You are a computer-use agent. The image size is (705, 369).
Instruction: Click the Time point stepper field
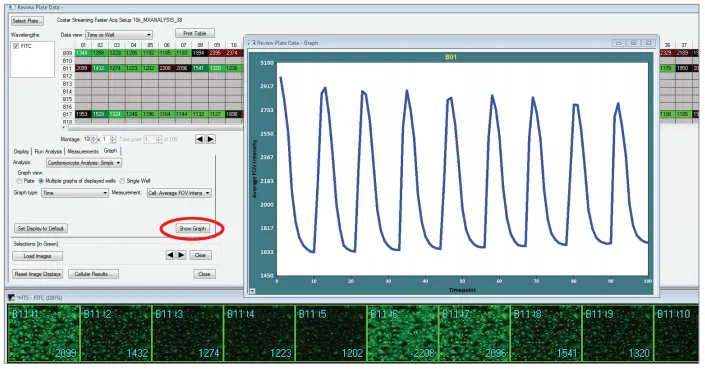coord(152,139)
